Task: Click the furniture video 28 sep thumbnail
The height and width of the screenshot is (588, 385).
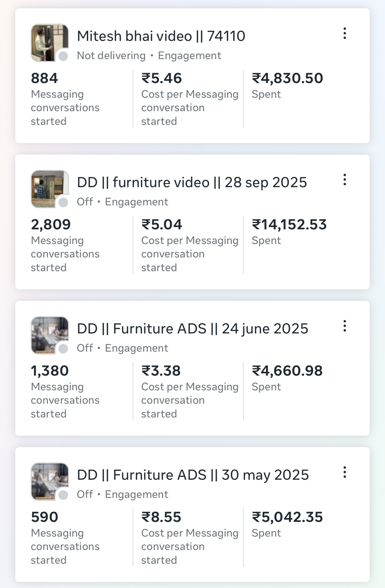Action: click(49, 189)
